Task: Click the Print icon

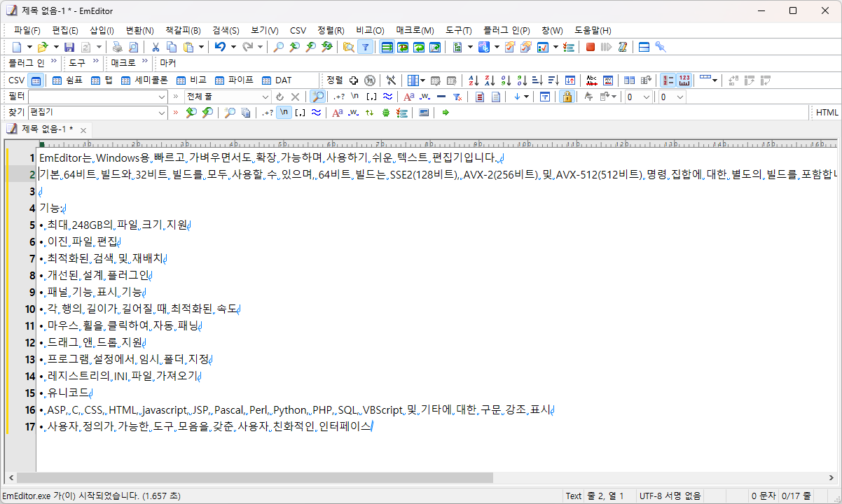Action: (117, 47)
